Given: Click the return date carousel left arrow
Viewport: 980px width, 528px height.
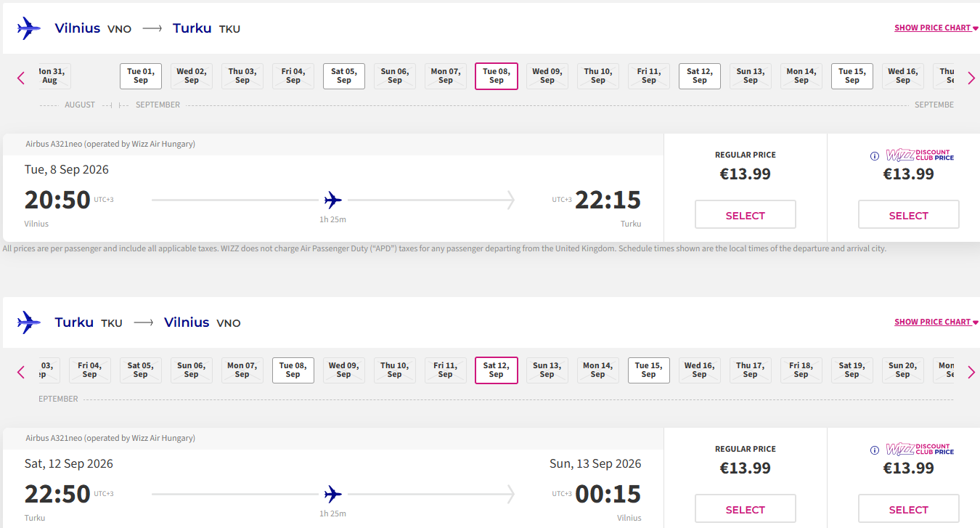Looking at the screenshot, I should tap(21, 372).
